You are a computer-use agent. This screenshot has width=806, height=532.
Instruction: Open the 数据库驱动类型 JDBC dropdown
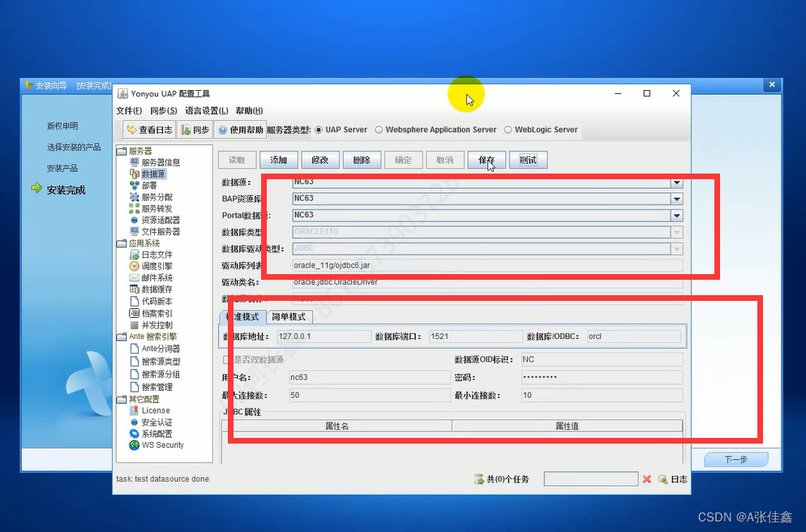pos(676,249)
